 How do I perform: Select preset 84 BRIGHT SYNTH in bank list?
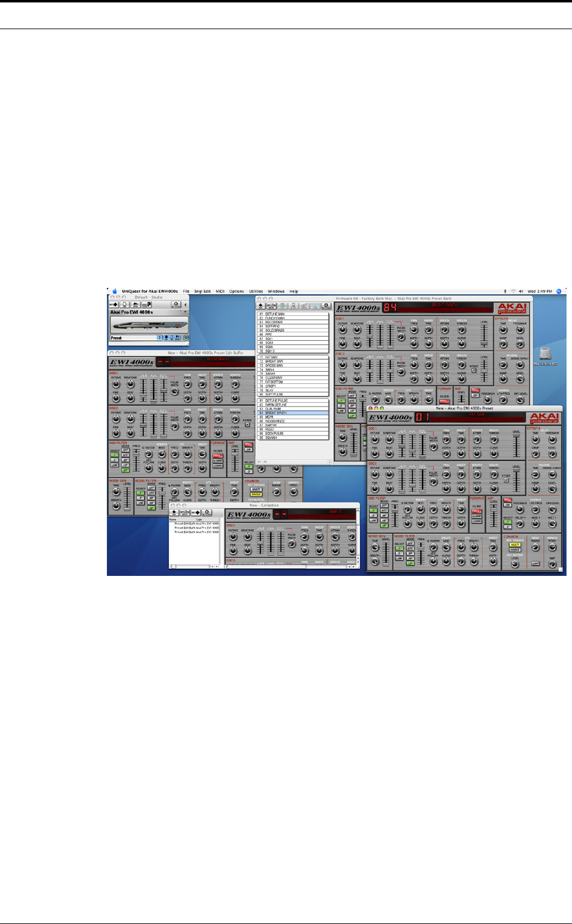293,412
